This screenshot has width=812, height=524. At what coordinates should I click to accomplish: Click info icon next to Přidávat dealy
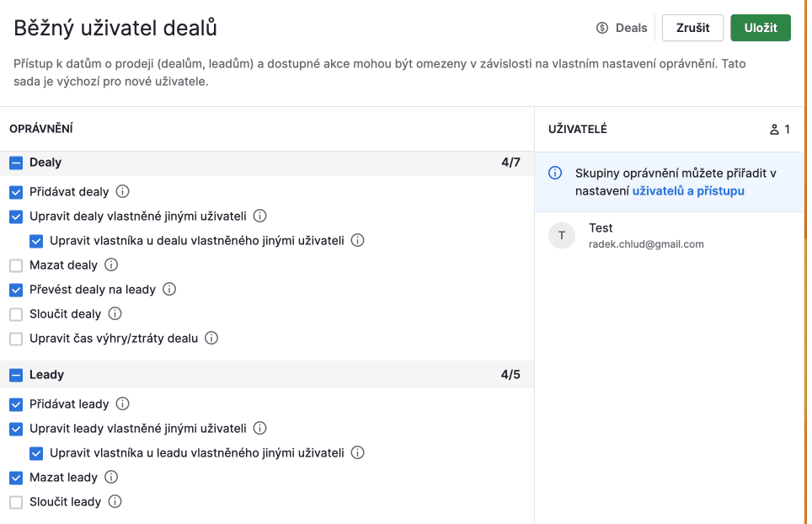tap(122, 191)
